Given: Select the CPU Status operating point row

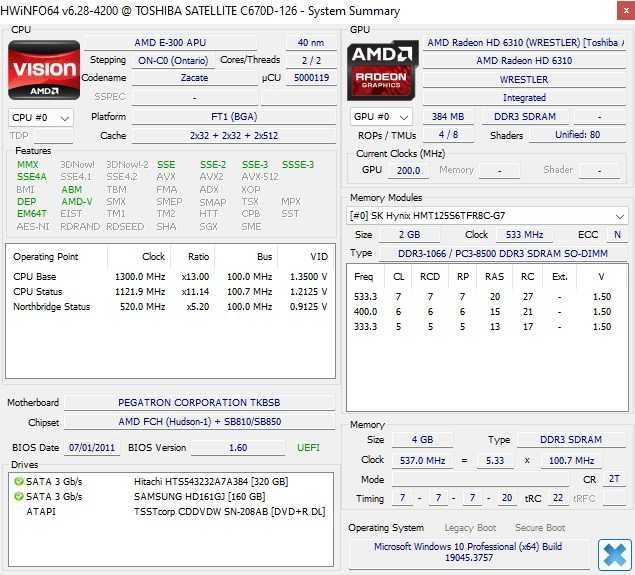Looking at the screenshot, I should (170, 292).
